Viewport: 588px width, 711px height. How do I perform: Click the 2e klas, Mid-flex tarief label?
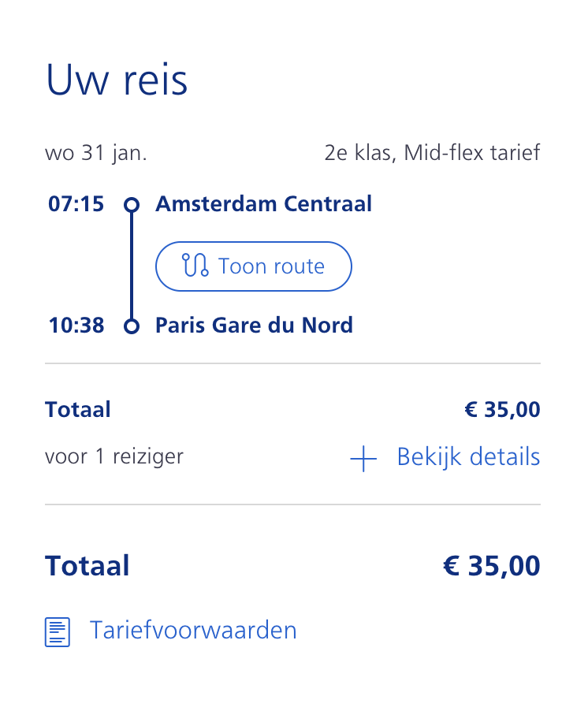click(432, 153)
